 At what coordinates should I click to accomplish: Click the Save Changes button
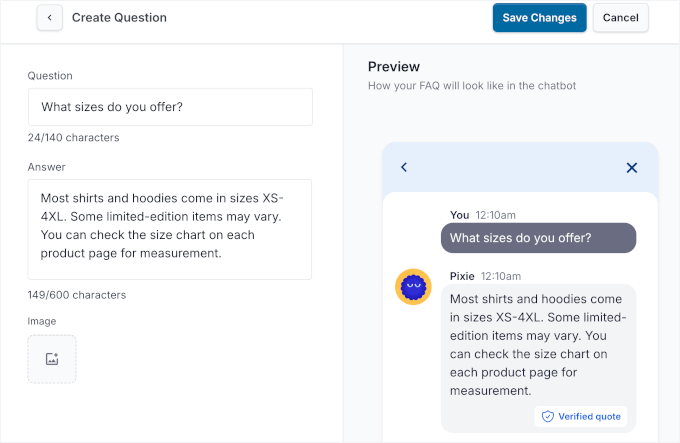pos(539,18)
